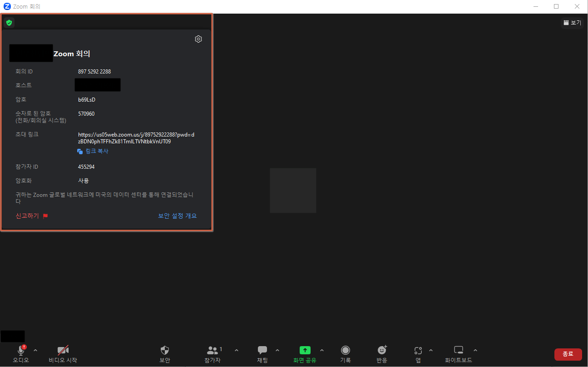Screen dimensions: 588x367
Task: Click the red 종료 end button
Action: click(568, 354)
